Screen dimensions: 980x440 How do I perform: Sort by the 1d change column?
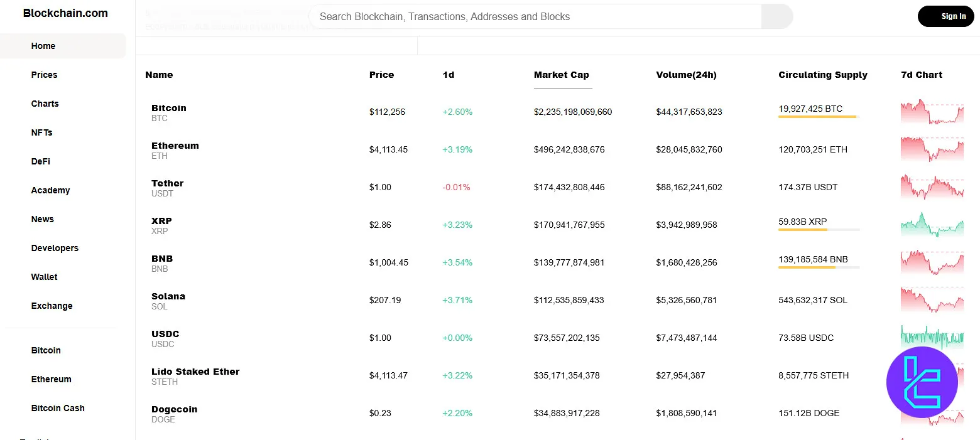tap(448, 75)
